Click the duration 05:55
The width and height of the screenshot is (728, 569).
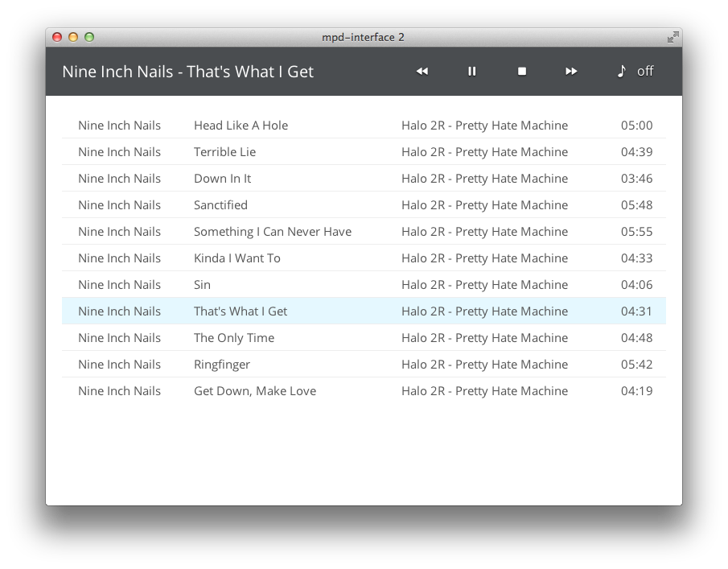(x=636, y=231)
